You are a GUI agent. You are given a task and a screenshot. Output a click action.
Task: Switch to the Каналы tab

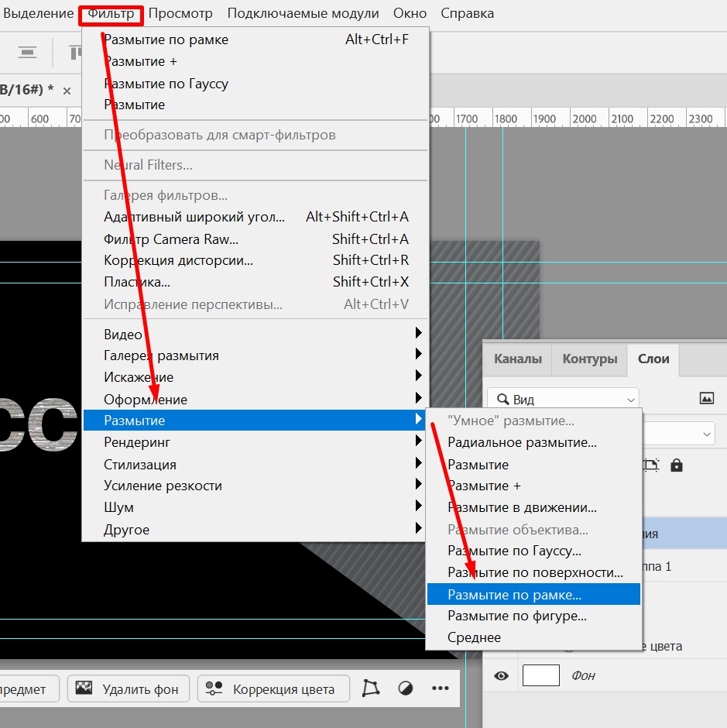coord(517,359)
